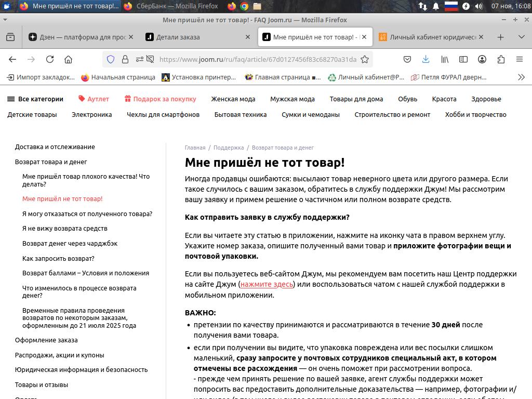
Task: Expand the list all tabs chevron
Action: (521, 37)
